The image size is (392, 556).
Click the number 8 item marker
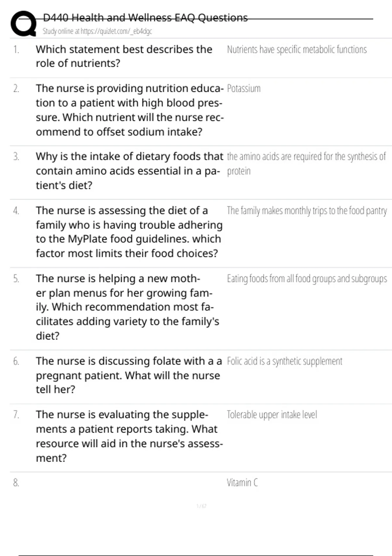coord(16,483)
